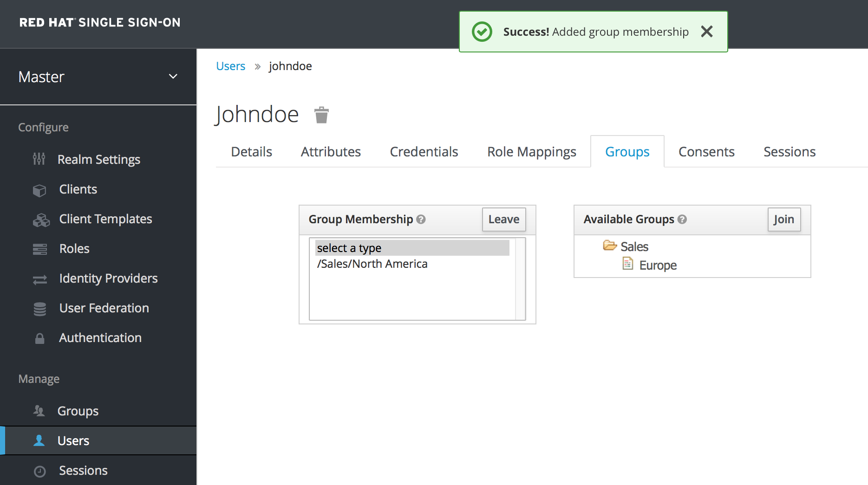Viewport: 868px width, 485px height.
Task: Click the User Federation database icon
Action: point(40,309)
